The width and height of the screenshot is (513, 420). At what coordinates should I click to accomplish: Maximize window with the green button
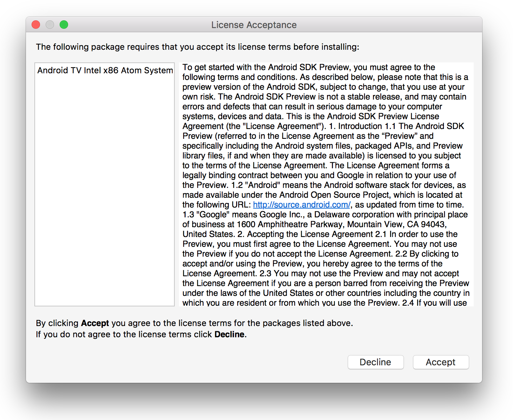click(x=64, y=25)
